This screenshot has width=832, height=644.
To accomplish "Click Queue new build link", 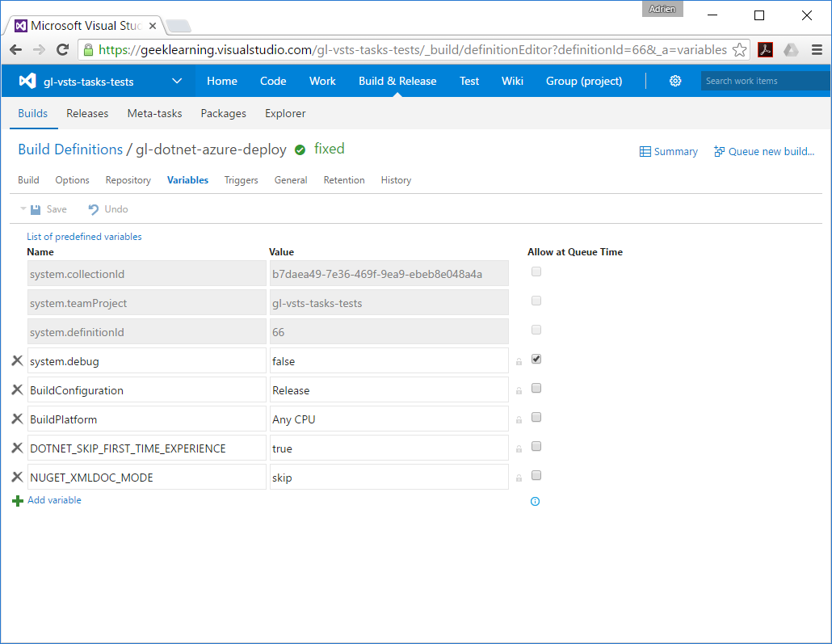I will (x=764, y=151).
